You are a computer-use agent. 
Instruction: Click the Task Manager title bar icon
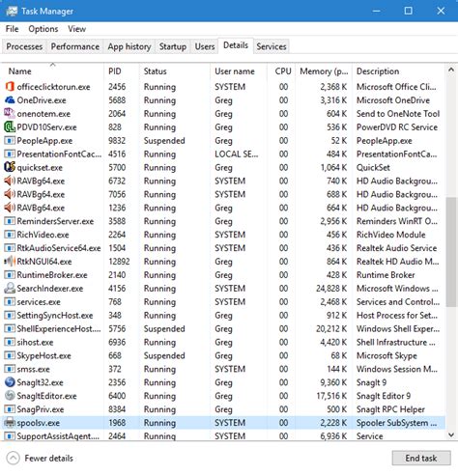pos(12,12)
